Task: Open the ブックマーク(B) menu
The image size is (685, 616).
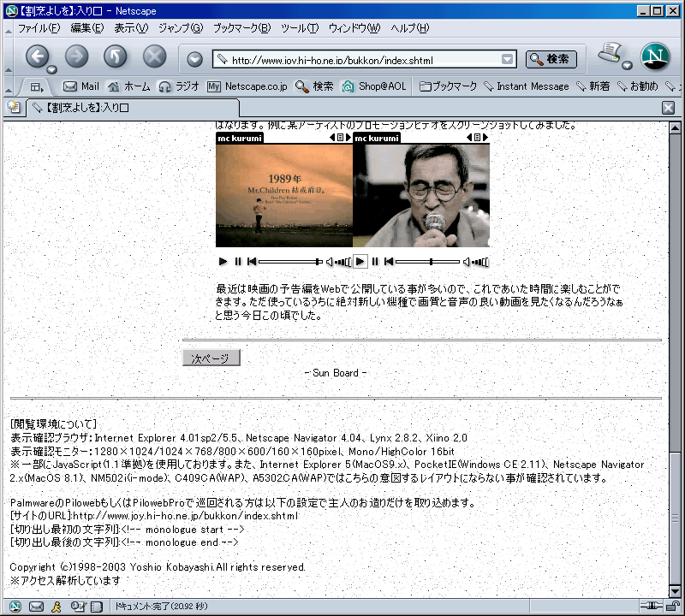Action: click(242, 28)
